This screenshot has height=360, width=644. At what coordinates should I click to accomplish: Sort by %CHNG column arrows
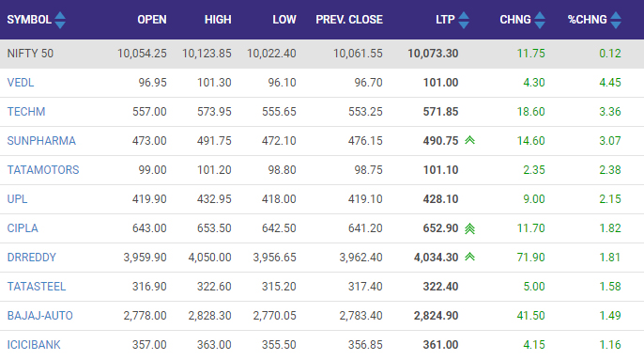pyautogui.click(x=616, y=20)
